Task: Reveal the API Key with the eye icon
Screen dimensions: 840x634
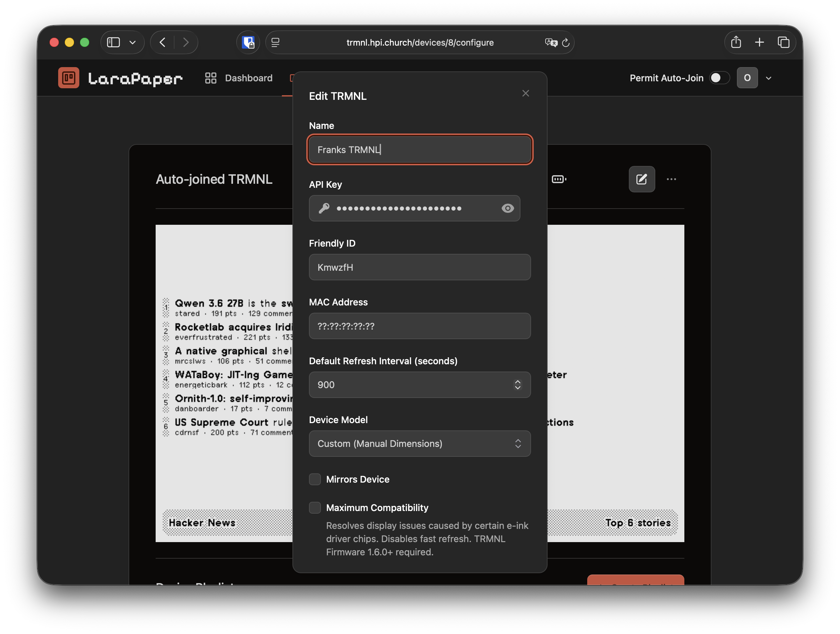Action: pos(507,208)
